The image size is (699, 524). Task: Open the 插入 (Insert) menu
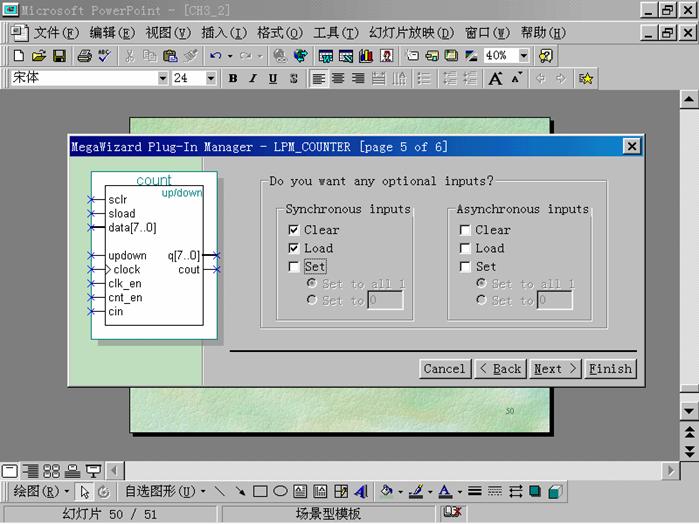[x=224, y=33]
